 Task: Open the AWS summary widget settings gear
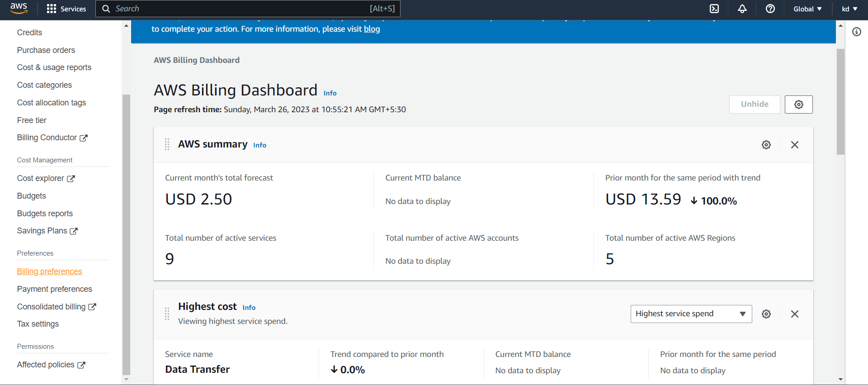[766, 145]
